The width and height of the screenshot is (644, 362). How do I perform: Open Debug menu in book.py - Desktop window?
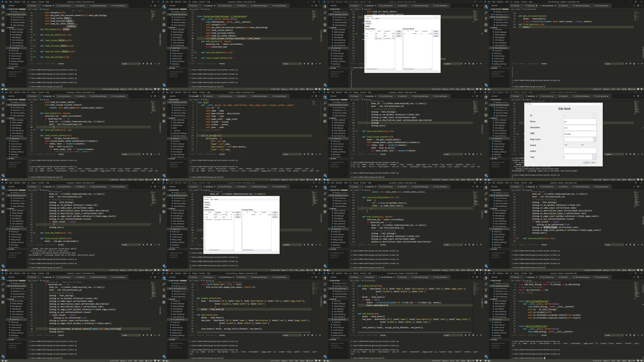click(194, 92)
